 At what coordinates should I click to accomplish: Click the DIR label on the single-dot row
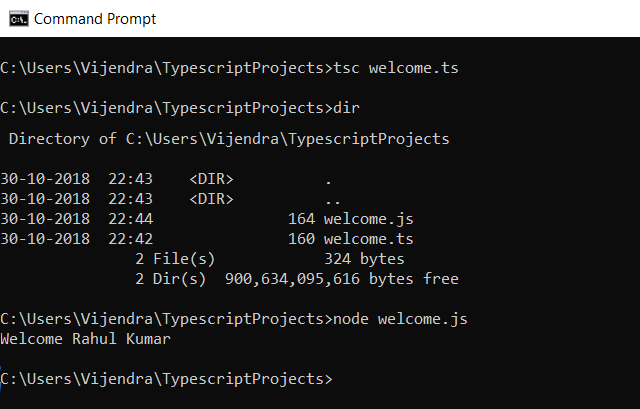click(x=211, y=179)
